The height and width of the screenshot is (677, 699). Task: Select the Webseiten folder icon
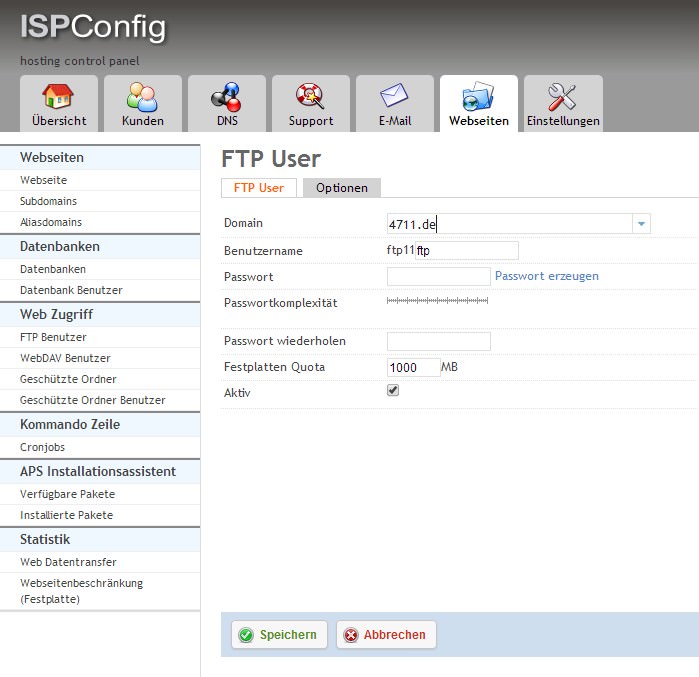pyautogui.click(x=478, y=98)
